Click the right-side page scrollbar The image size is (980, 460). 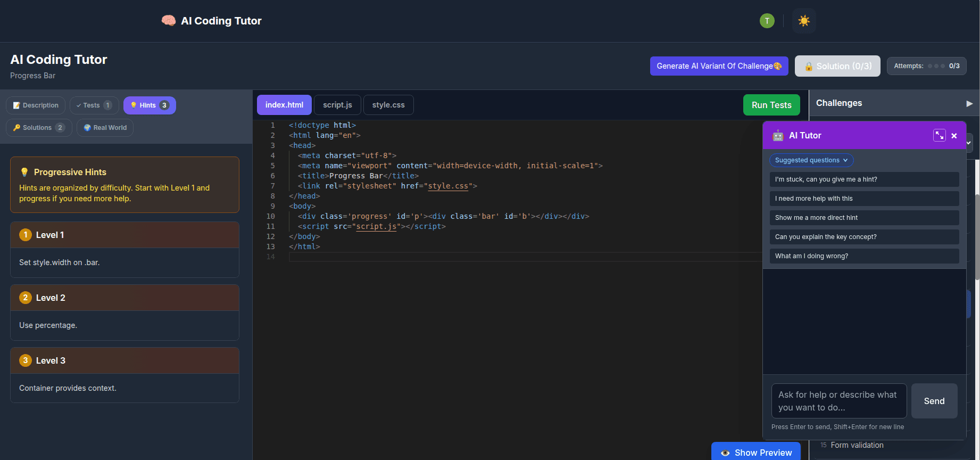tap(977, 237)
